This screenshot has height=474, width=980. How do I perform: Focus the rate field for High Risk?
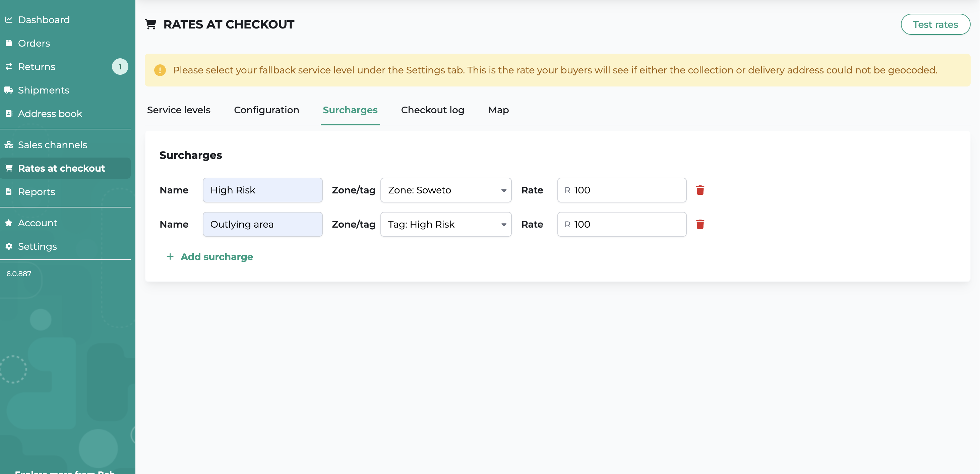pos(622,190)
